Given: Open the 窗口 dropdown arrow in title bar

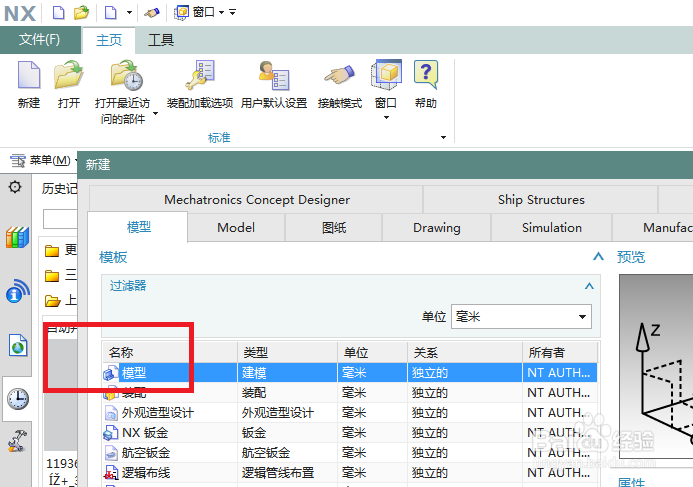Looking at the screenshot, I should pyautogui.click(x=221, y=12).
